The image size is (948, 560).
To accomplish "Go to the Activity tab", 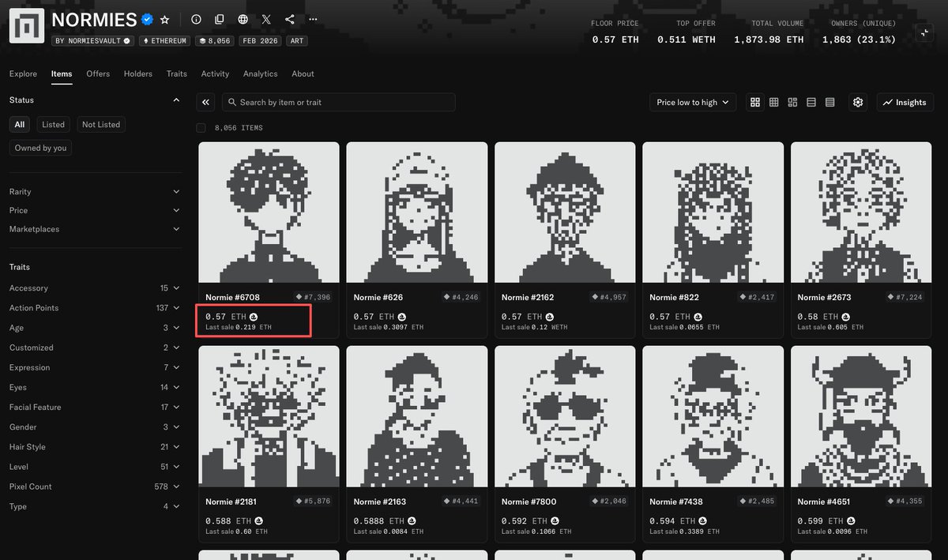I will (215, 73).
